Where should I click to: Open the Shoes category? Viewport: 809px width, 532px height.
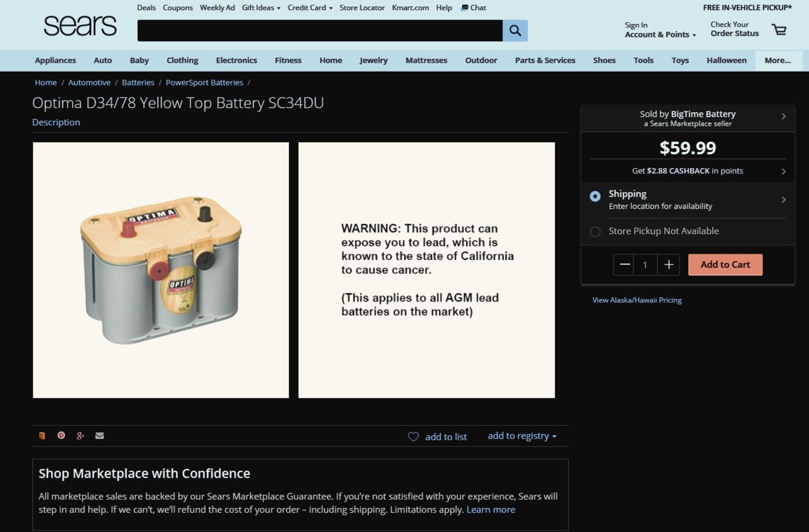(605, 61)
